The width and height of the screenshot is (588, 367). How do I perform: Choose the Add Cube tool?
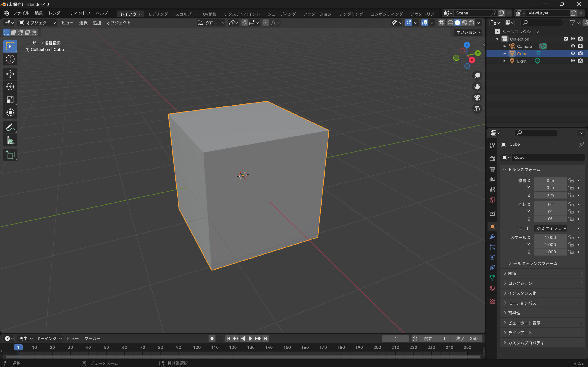(10, 155)
